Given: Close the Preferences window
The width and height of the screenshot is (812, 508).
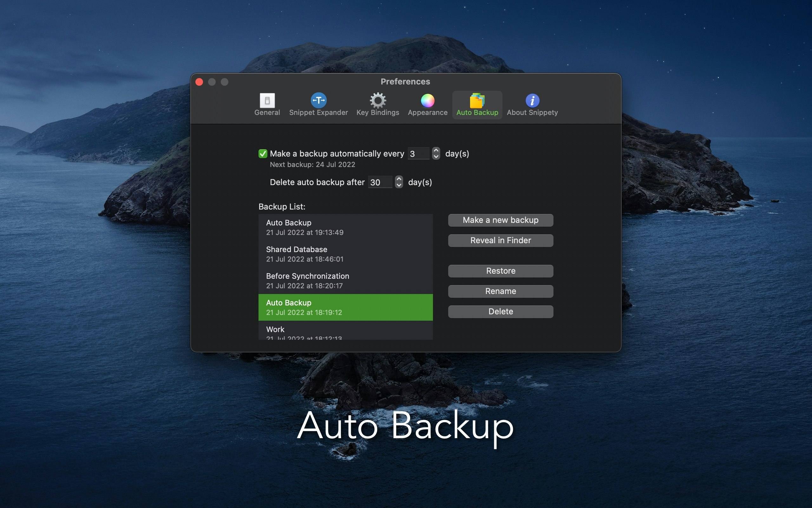Looking at the screenshot, I should coord(199,82).
